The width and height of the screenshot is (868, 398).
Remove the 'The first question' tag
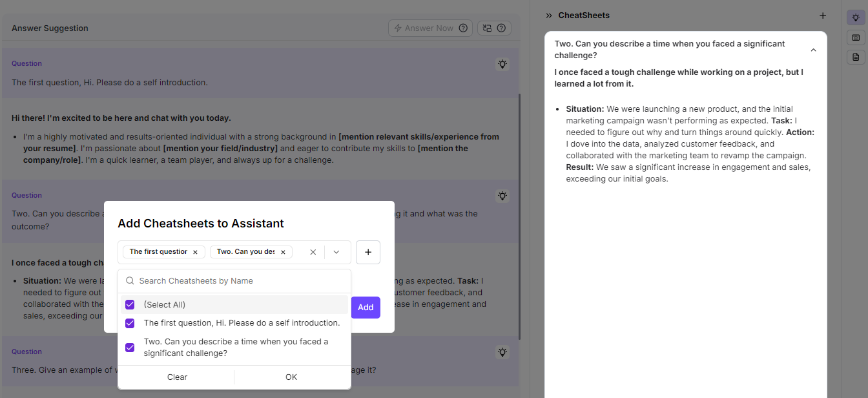pos(195,252)
